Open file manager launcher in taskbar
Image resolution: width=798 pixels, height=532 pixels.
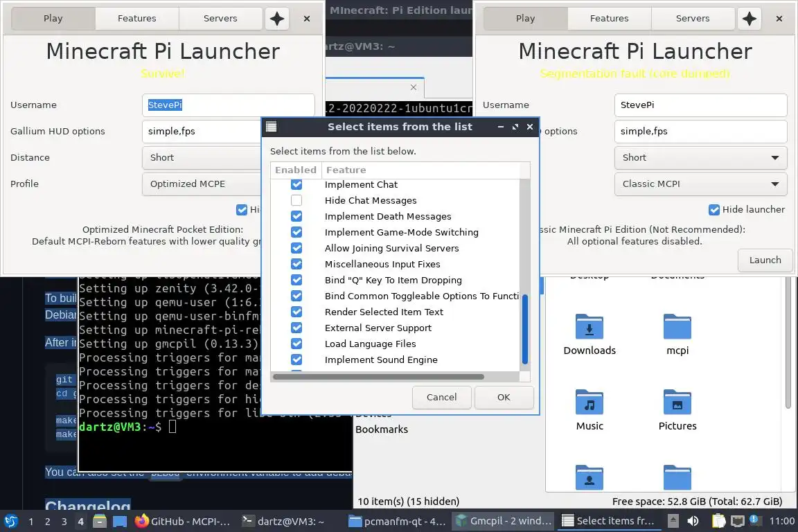coord(100,522)
